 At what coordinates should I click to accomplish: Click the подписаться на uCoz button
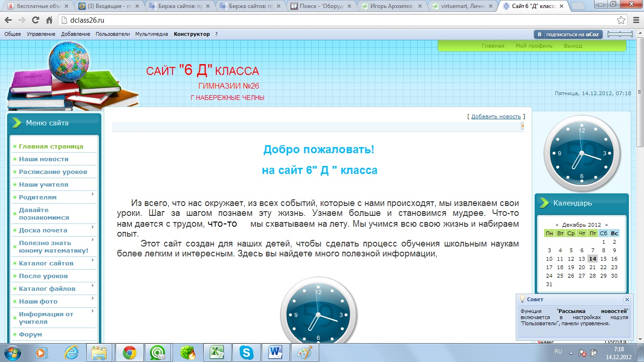[x=568, y=34]
